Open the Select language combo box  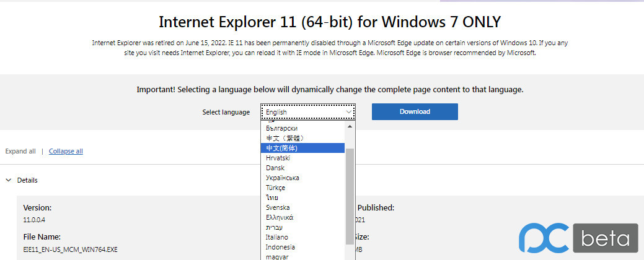[308, 112]
